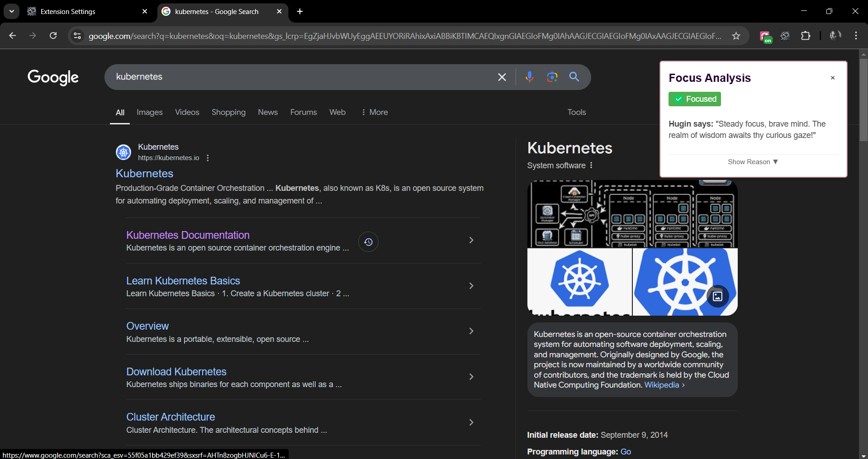This screenshot has height=459, width=868.
Task: Click the 'Initial release date: September 9, 2014' text
Action: tap(598, 435)
